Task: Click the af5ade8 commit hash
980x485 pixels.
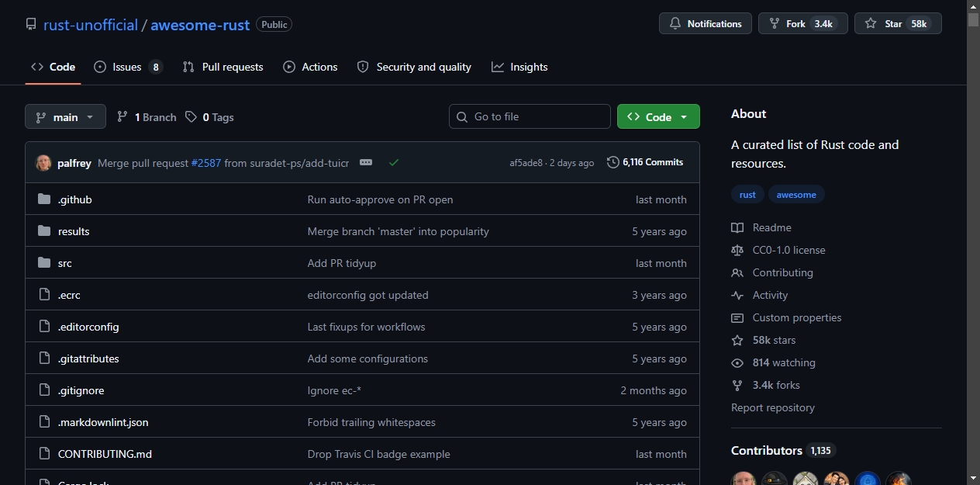Action: tap(526, 163)
